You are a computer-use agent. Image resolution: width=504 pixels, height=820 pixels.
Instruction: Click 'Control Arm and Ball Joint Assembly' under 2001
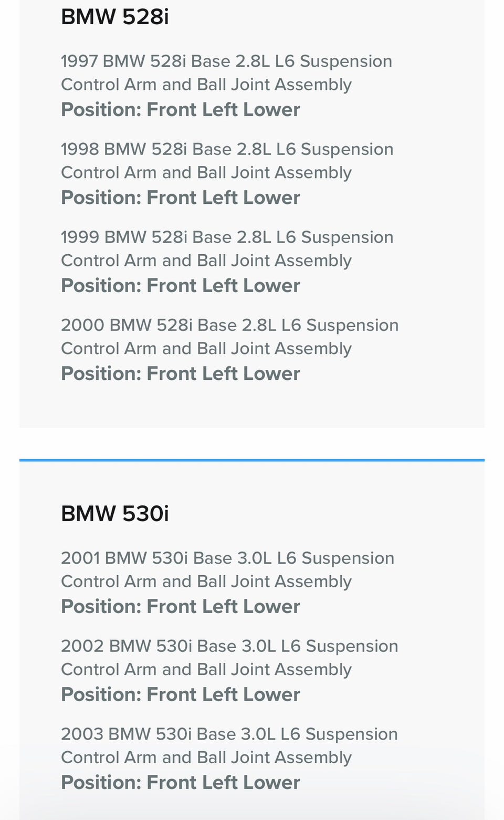pos(206,582)
